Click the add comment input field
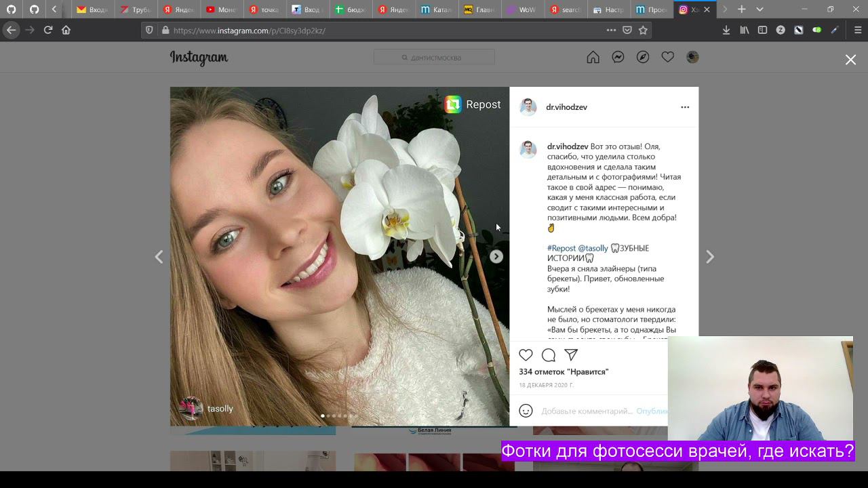868x488 pixels. tap(587, 411)
